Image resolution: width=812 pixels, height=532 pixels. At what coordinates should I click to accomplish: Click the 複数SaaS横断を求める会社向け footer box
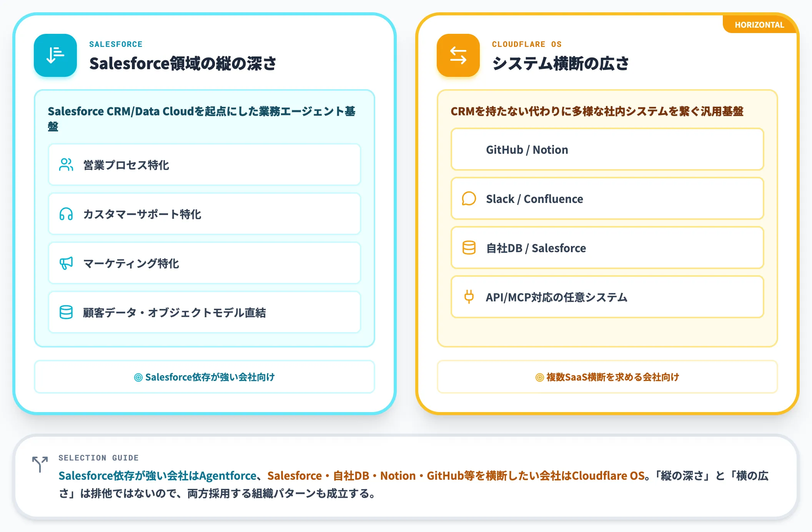[607, 377]
